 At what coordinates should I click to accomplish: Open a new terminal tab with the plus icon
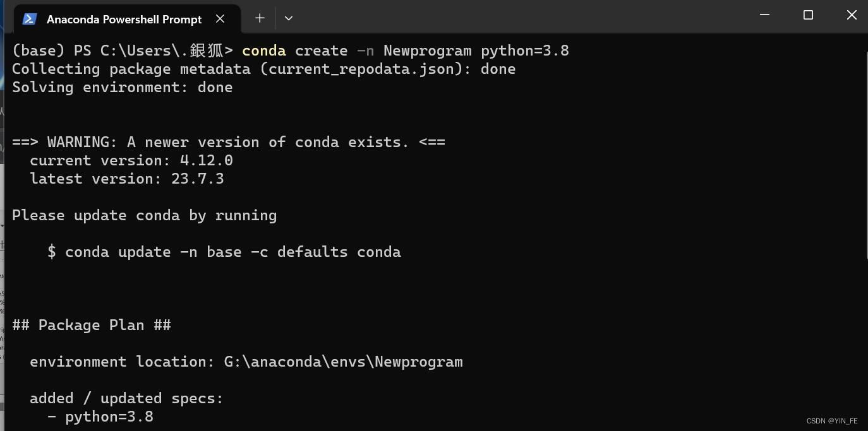tap(259, 18)
